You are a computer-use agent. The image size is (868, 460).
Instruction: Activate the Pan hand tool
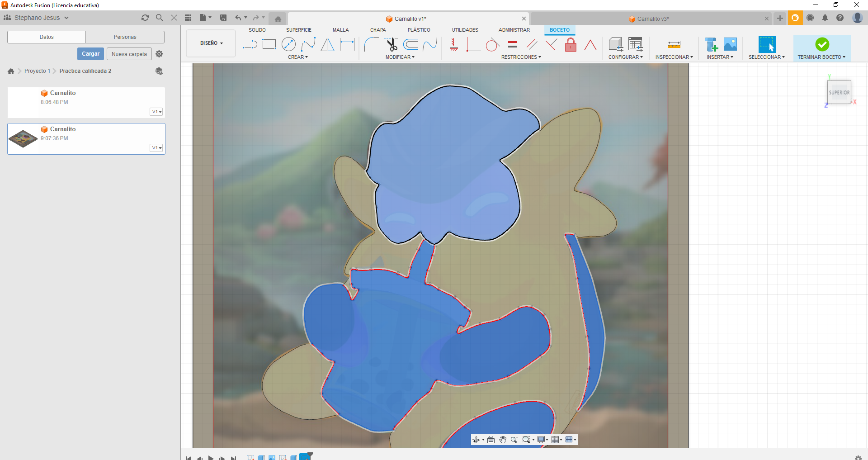(x=503, y=440)
